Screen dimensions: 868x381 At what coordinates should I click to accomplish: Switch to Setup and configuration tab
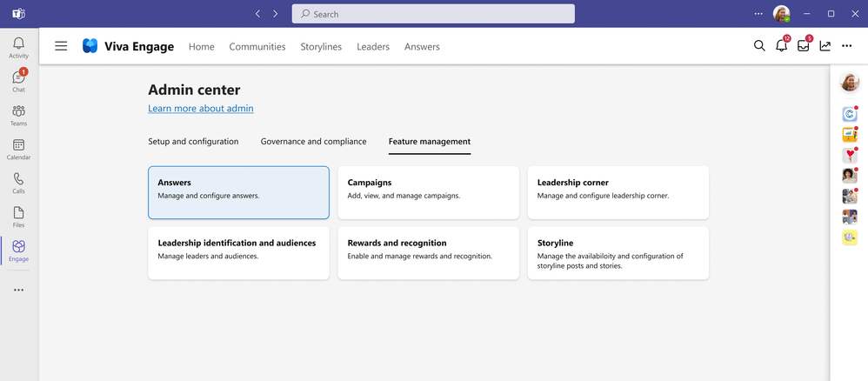click(x=193, y=141)
